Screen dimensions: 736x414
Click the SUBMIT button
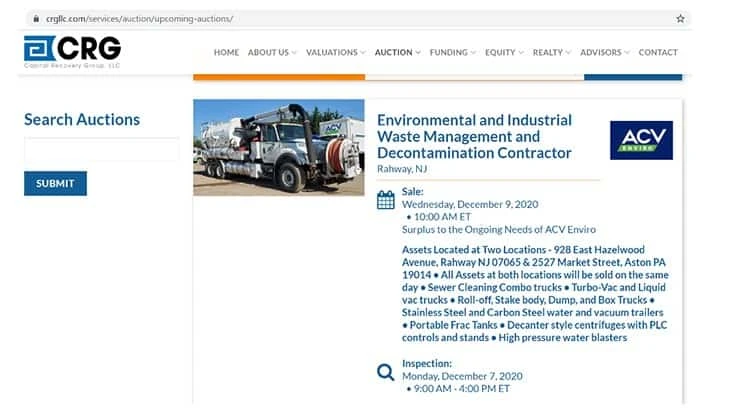(x=55, y=183)
